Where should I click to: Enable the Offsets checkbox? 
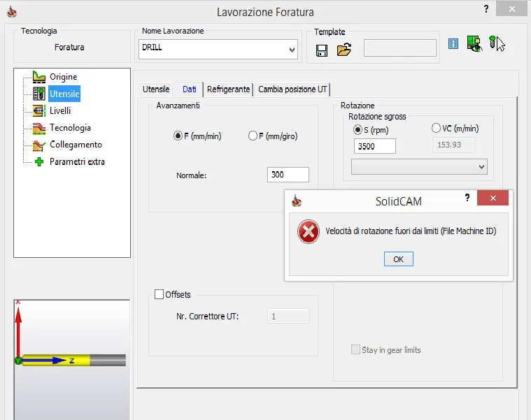(x=159, y=294)
